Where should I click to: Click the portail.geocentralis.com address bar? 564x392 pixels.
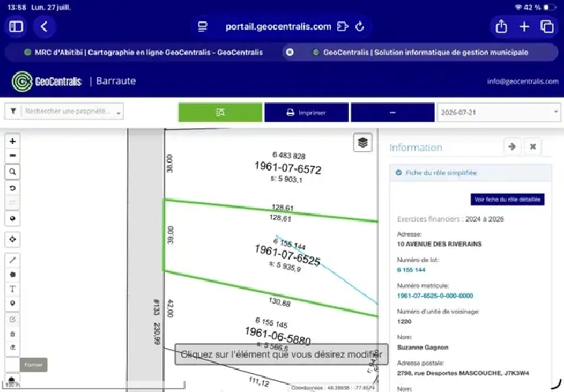pyautogui.click(x=278, y=27)
